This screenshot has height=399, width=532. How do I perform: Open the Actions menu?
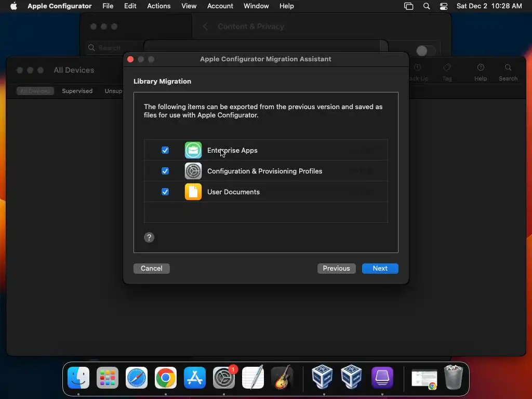[x=159, y=6]
